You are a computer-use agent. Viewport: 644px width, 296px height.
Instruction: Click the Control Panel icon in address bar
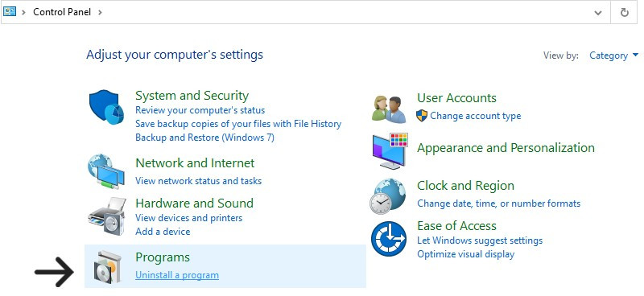coord(10,12)
